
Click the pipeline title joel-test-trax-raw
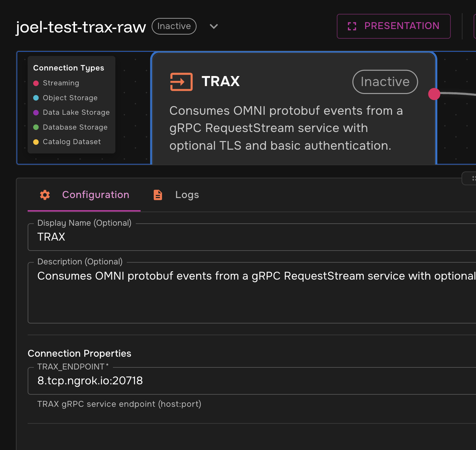pos(81,27)
